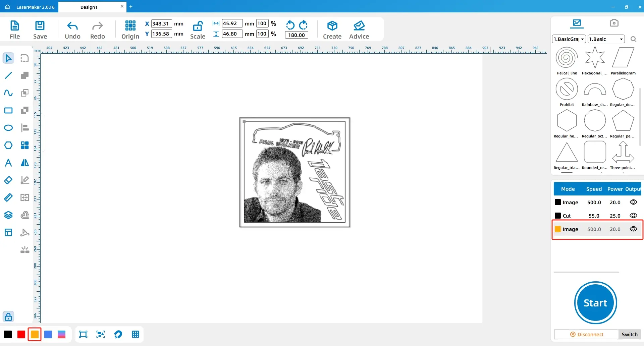Click the big Start button
Screen dimensions: 644x346
click(595, 303)
